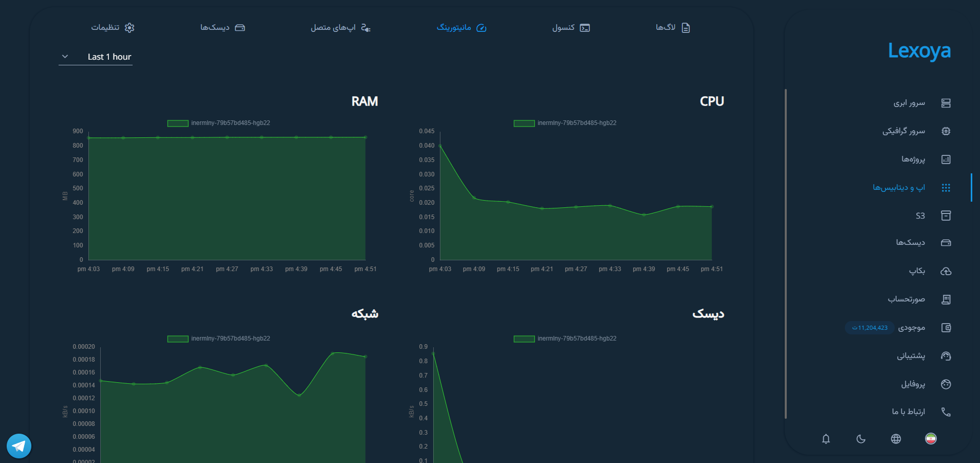Click the phone contact icon
Viewport: 980px width, 463px height.
[x=946, y=412]
